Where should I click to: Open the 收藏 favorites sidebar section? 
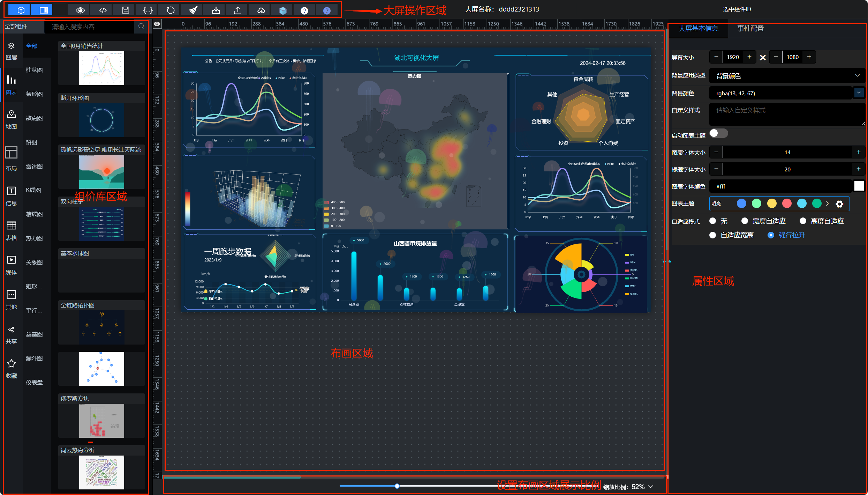point(11,369)
